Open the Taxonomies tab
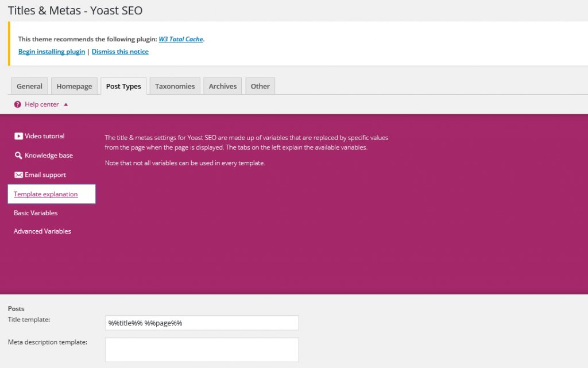Screen dimensions: 588x368 [175, 86]
